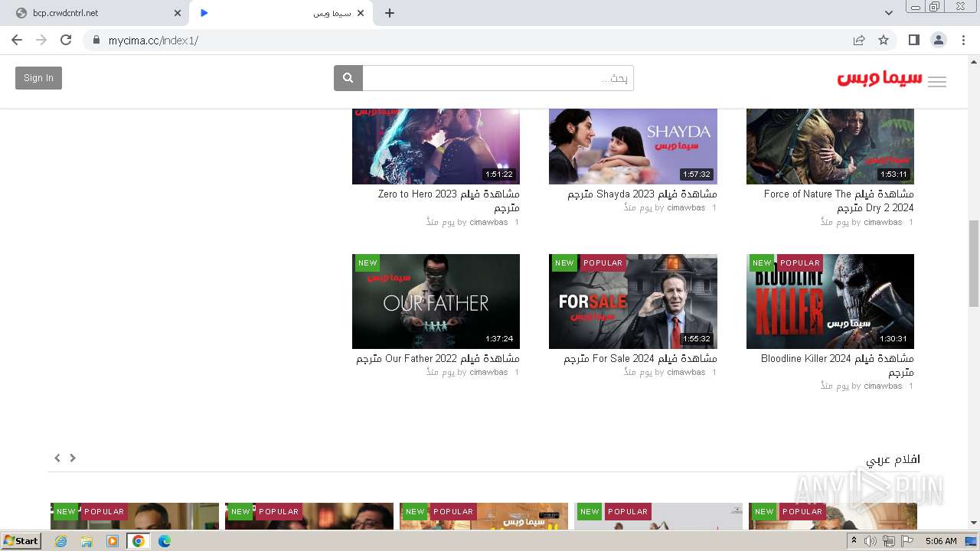980x551 pixels.
Task: Open cimawbas author link under Shayda
Action: [x=686, y=207]
